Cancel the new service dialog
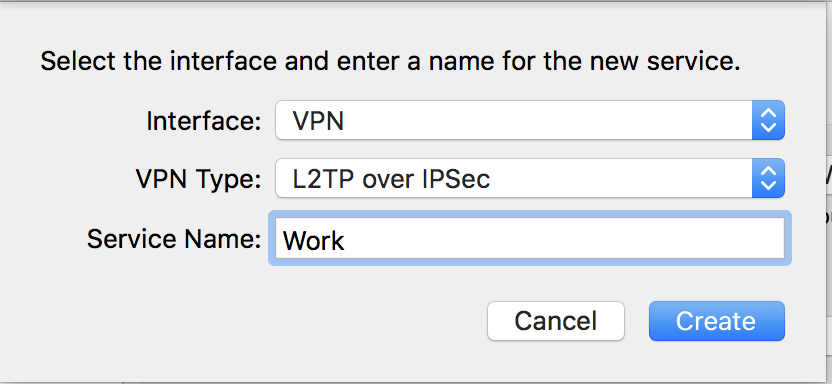 556,321
